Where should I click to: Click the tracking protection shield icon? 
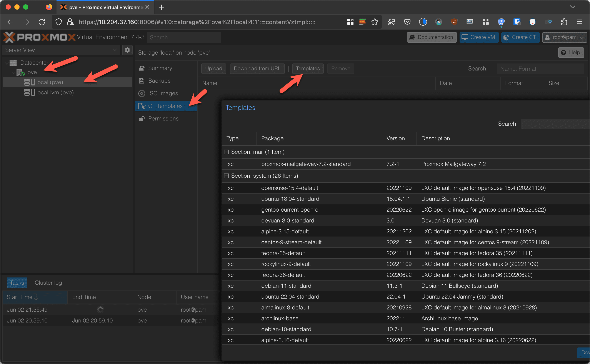58,22
